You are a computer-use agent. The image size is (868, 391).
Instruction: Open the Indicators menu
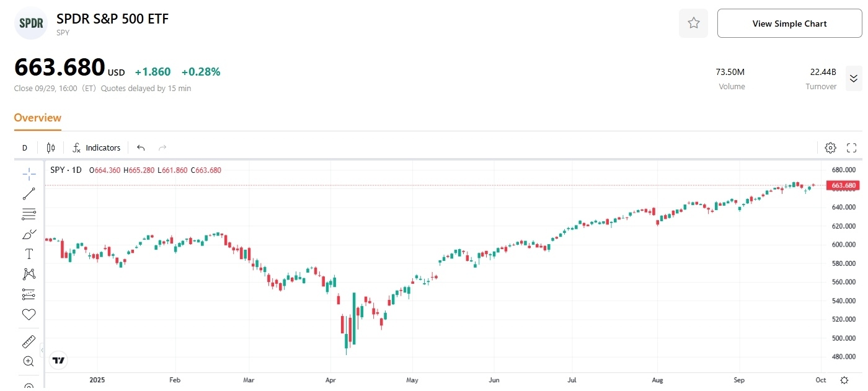click(97, 147)
